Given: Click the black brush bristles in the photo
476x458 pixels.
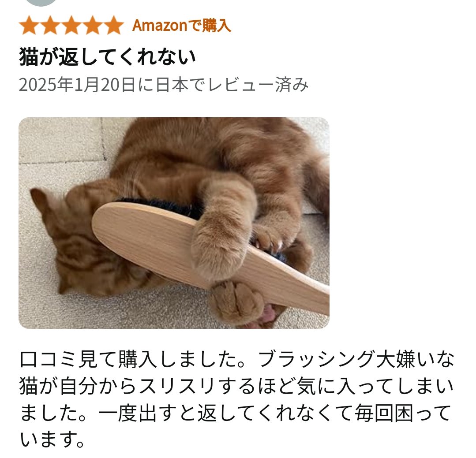Looking at the screenshot, I should (164, 206).
